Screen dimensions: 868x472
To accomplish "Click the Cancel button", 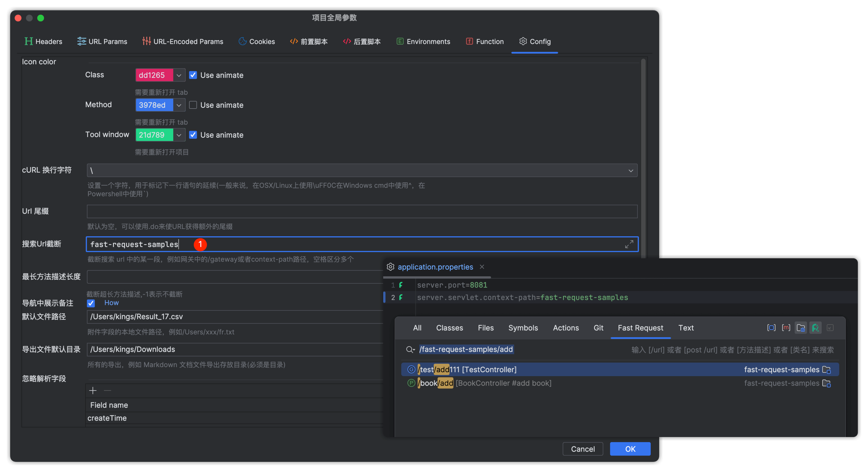I will coord(583,449).
